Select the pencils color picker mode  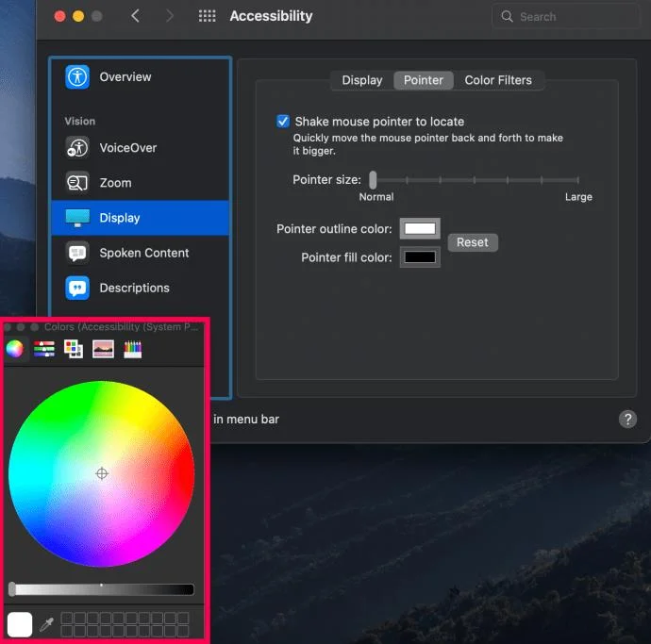click(x=132, y=349)
